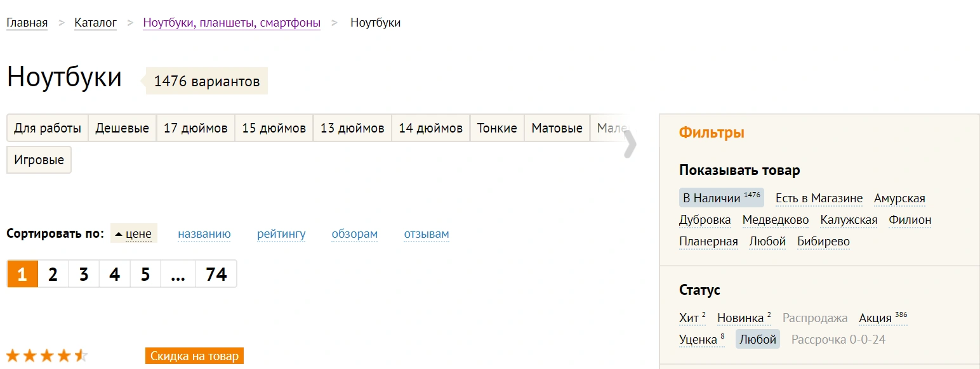
Task: Open 'Ноутбуки, планшеты, смартфоны' breadcrumb link
Action: coord(232,23)
